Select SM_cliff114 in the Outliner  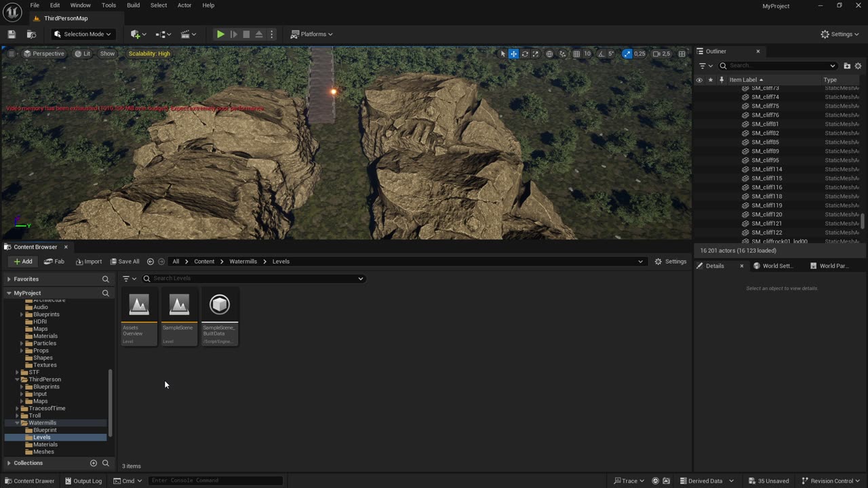click(x=766, y=169)
